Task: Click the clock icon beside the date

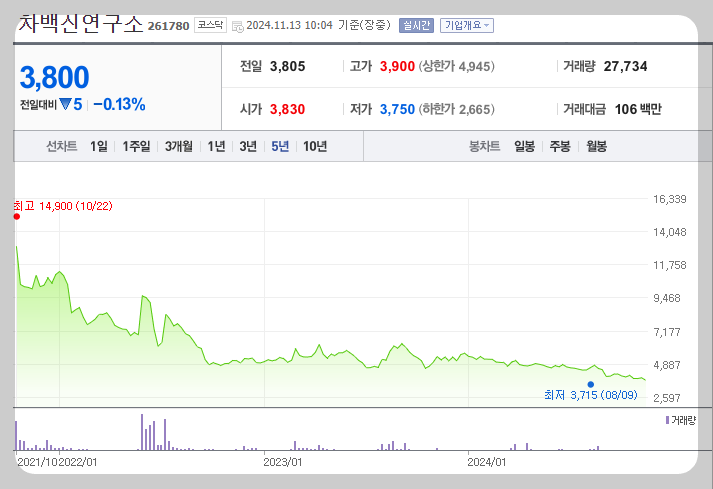Action: 237,26
